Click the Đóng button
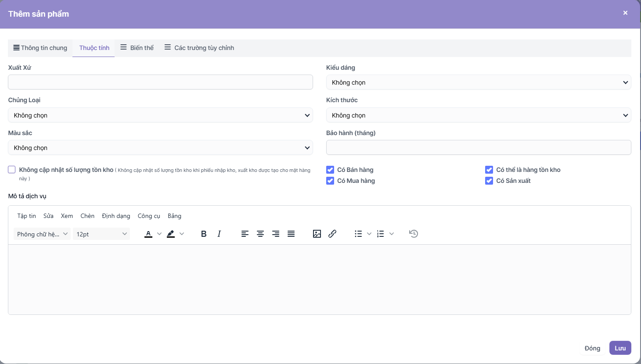 592,348
